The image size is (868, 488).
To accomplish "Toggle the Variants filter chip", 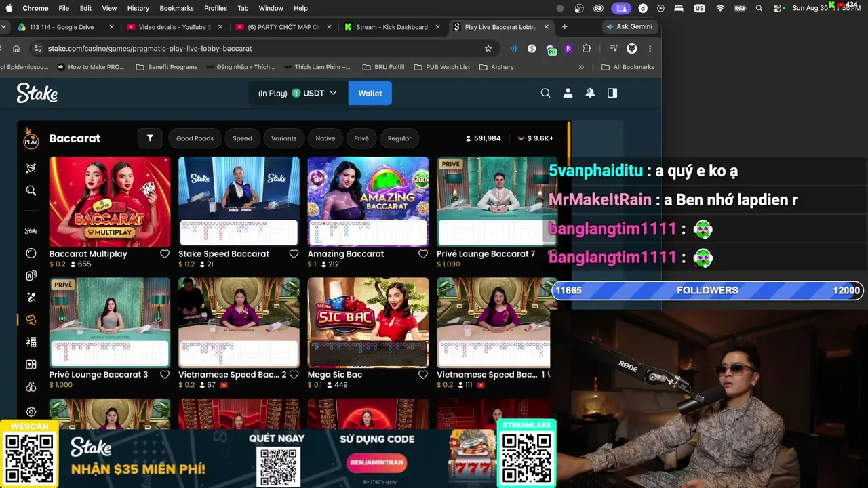I will pyautogui.click(x=283, y=138).
